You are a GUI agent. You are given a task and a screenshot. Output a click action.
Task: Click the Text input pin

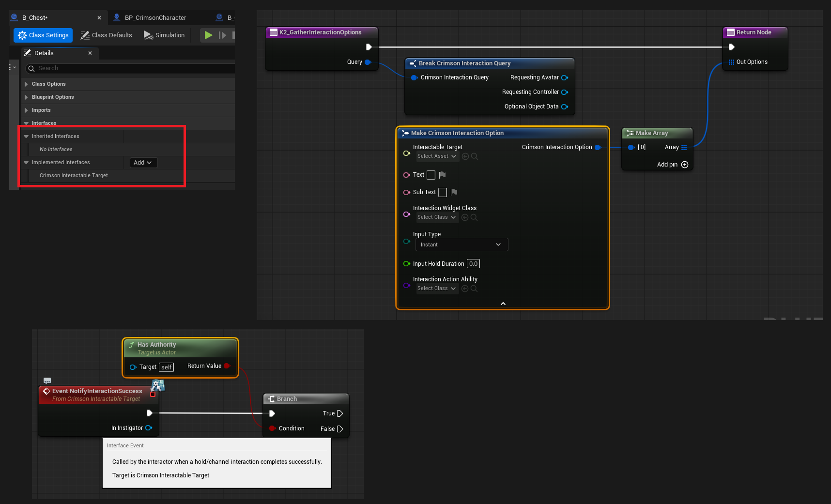(x=407, y=175)
